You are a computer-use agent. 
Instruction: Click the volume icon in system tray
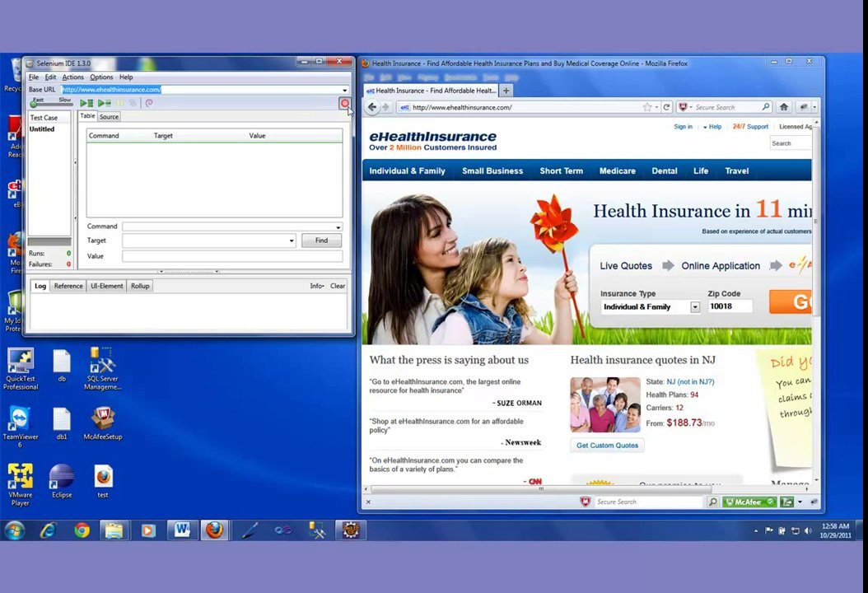[808, 530]
